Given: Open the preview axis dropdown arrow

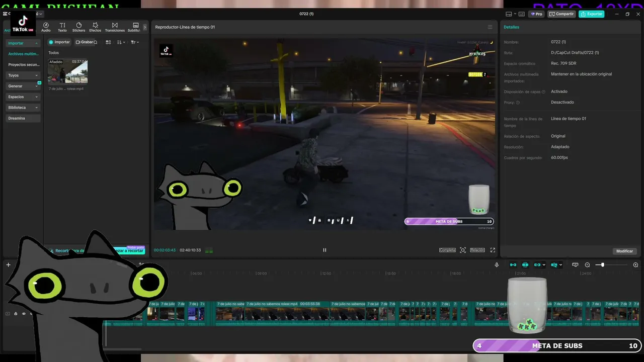Looking at the screenshot, I should coord(561,265).
